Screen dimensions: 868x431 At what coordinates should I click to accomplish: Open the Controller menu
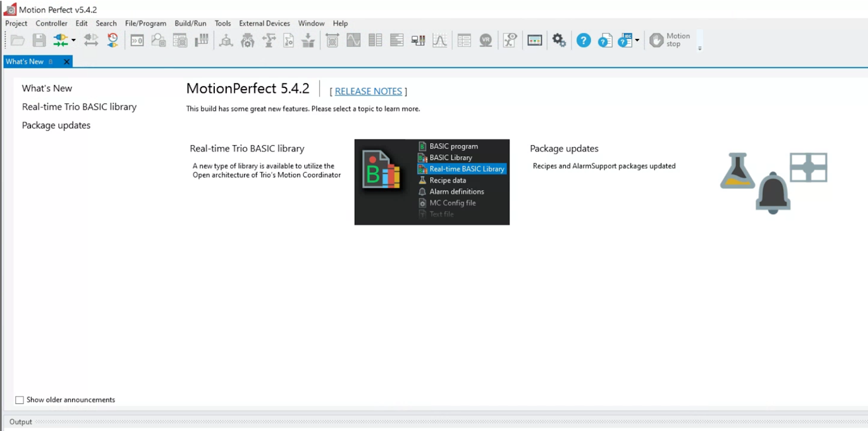52,23
